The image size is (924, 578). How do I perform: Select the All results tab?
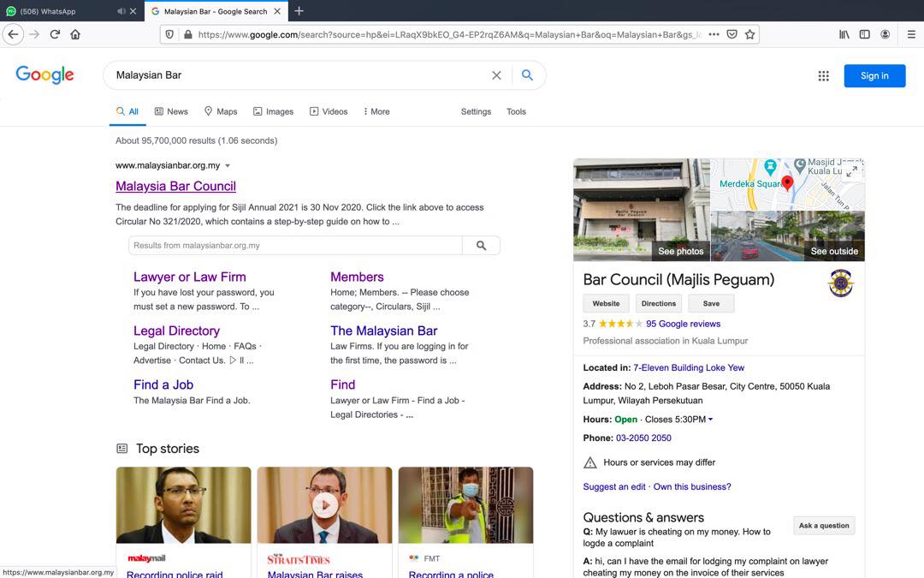(x=127, y=111)
